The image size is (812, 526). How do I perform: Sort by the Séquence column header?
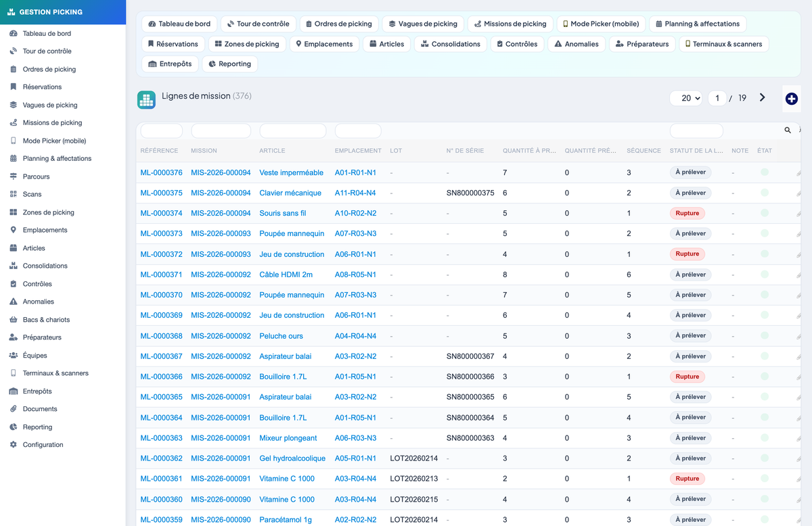644,151
